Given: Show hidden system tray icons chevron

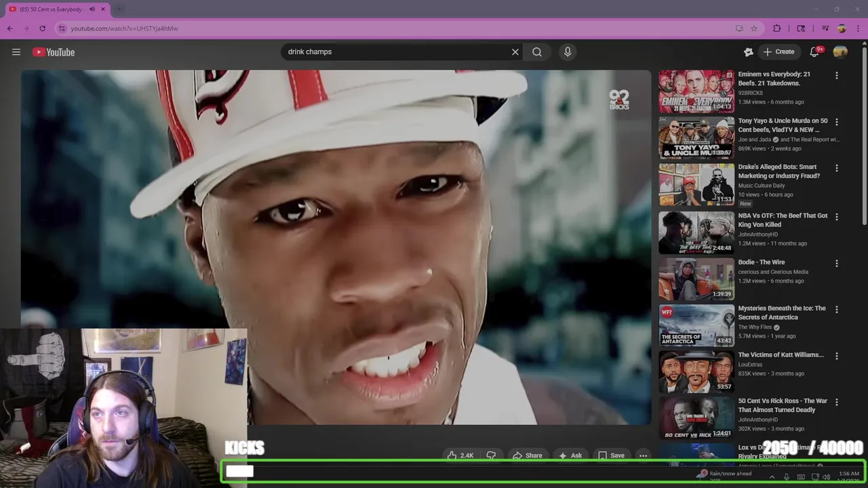Looking at the screenshot, I should (772, 477).
